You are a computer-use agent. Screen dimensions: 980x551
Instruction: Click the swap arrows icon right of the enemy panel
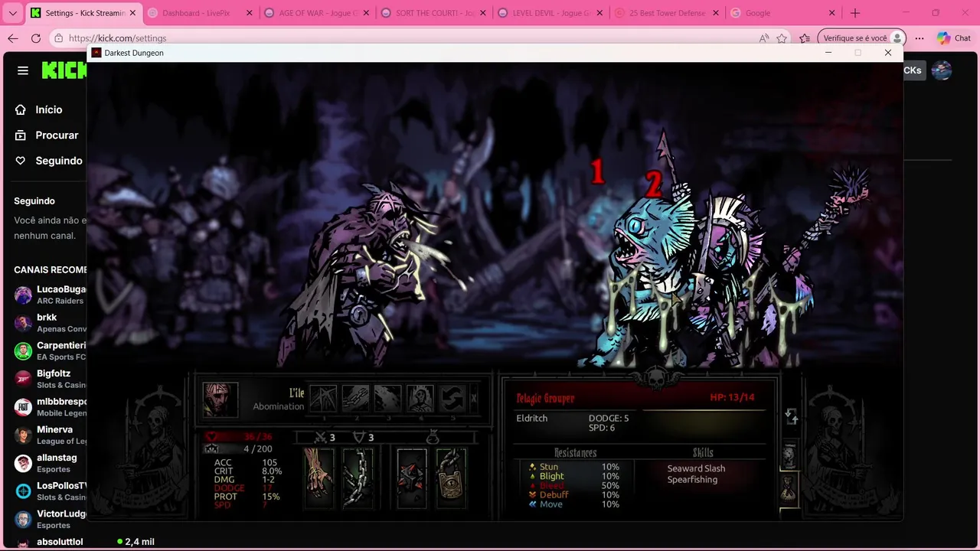(792, 416)
